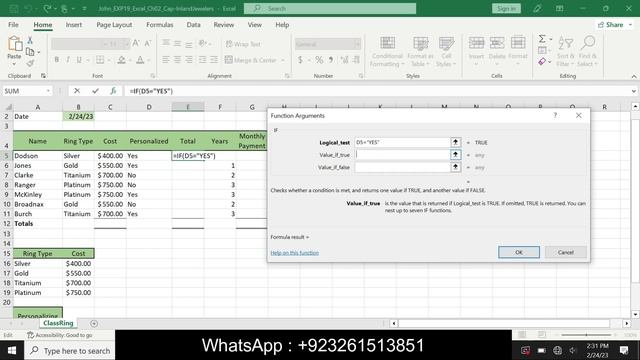Click the Accounting Number Format dollar icon
Image resolution: width=640 pixels, height=360 pixels.
click(300, 60)
